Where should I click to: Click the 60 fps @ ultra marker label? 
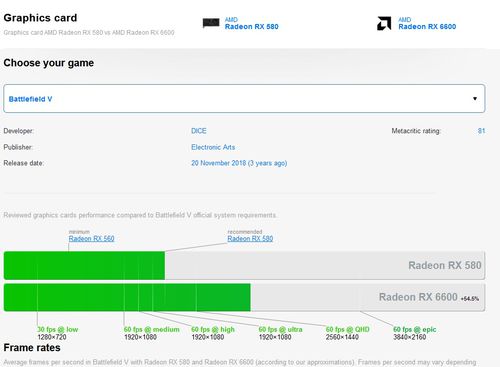(x=280, y=329)
